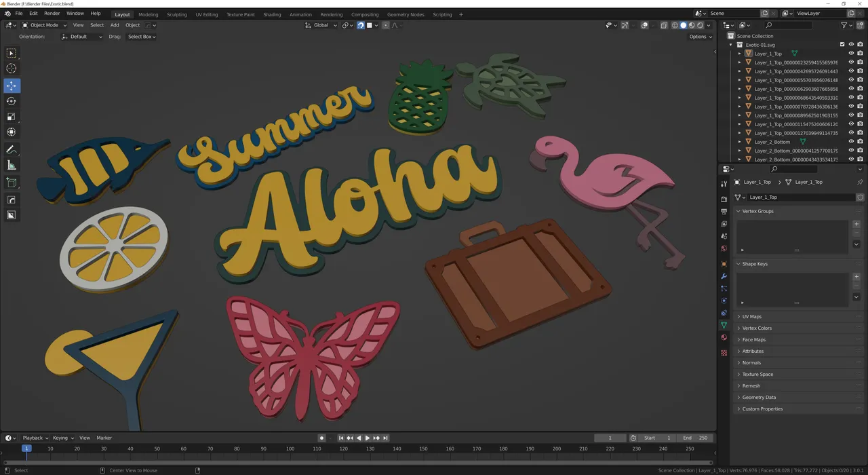Image resolution: width=868 pixels, height=475 pixels.
Task: Open the Scene properties tab
Action: coord(724,236)
